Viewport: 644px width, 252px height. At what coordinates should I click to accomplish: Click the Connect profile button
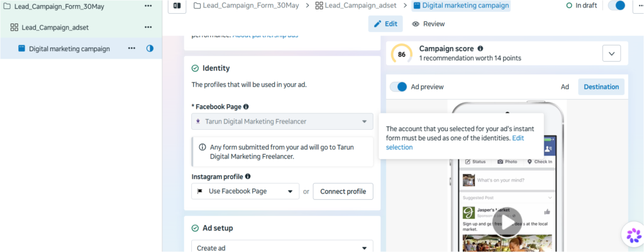(343, 192)
